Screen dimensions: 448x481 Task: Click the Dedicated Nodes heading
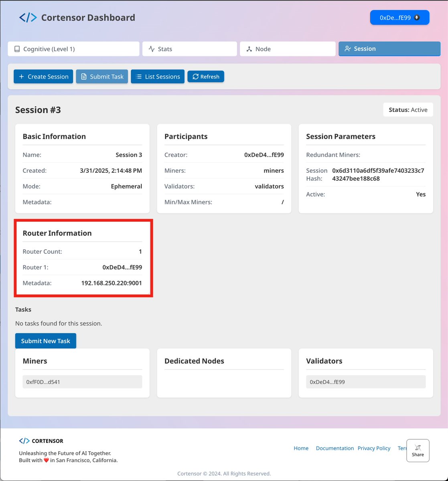pyautogui.click(x=194, y=361)
